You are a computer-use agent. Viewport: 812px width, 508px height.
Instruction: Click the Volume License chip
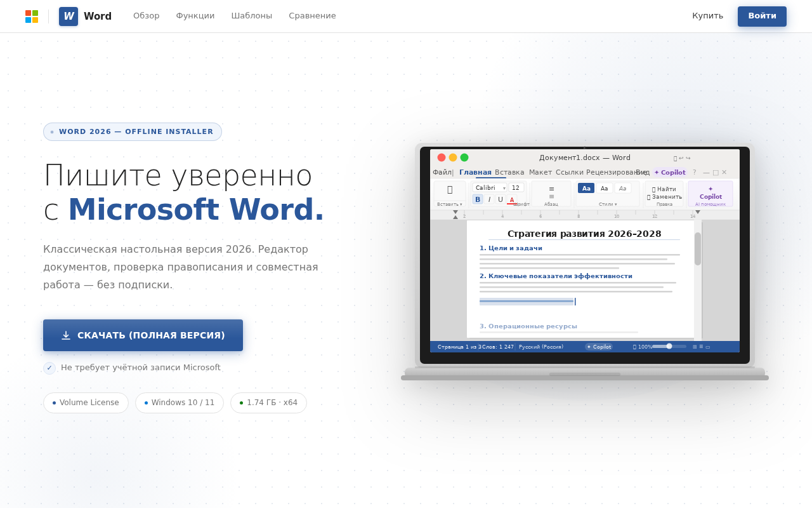[x=86, y=403]
